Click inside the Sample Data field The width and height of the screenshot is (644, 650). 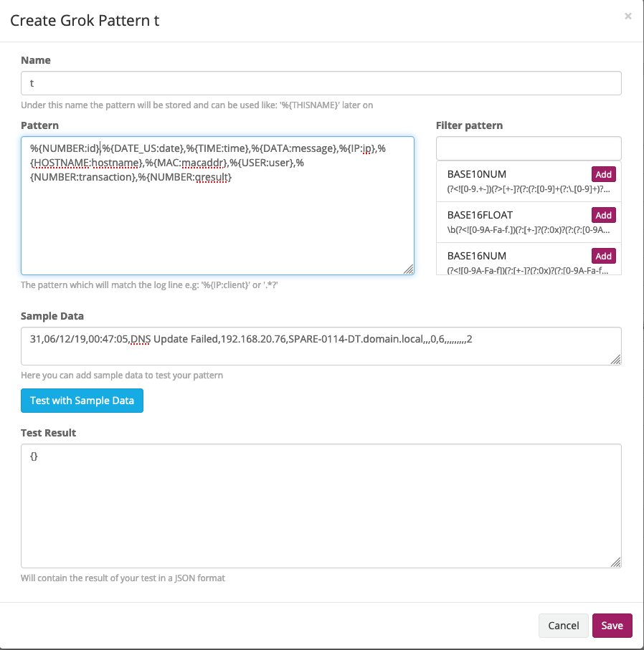point(321,344)
